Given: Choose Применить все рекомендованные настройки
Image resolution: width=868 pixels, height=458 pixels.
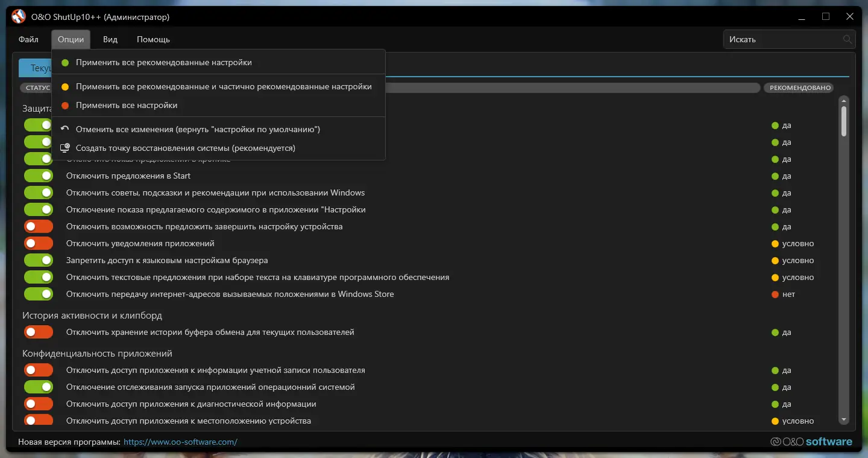Looking at the screenshot, I should click(x=218, y=63).
